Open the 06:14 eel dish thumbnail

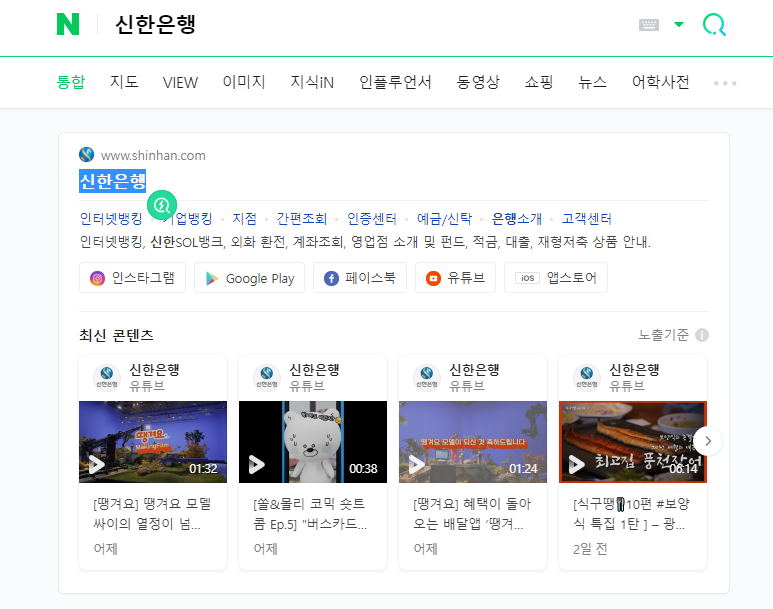pos(633,442)
